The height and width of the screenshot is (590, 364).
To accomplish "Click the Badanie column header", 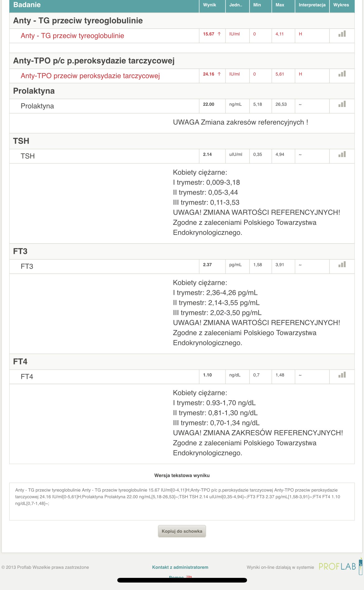I will coord(27,5).
